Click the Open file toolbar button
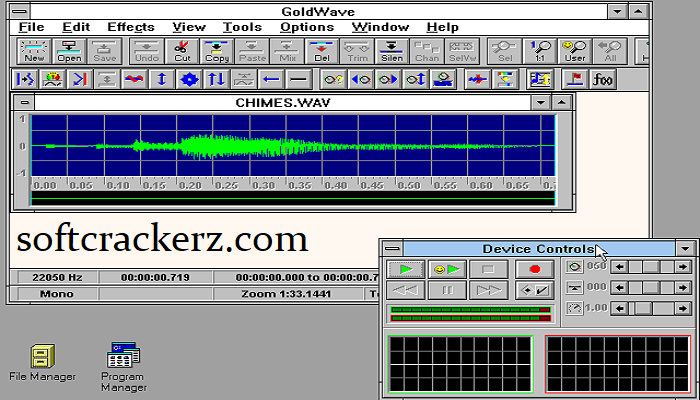 click(69, 51)
